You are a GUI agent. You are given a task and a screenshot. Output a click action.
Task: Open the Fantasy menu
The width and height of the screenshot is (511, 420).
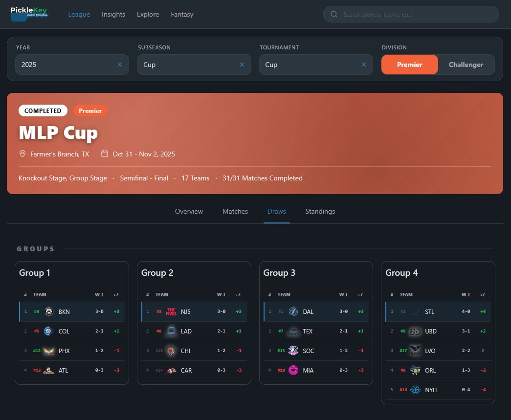pos(182,14)
